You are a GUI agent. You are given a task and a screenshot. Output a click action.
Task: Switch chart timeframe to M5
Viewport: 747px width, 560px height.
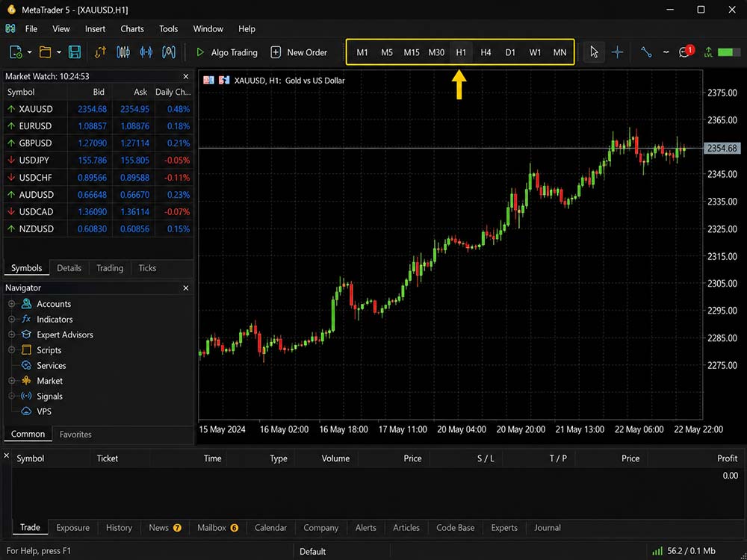click(x=387, y=52)
